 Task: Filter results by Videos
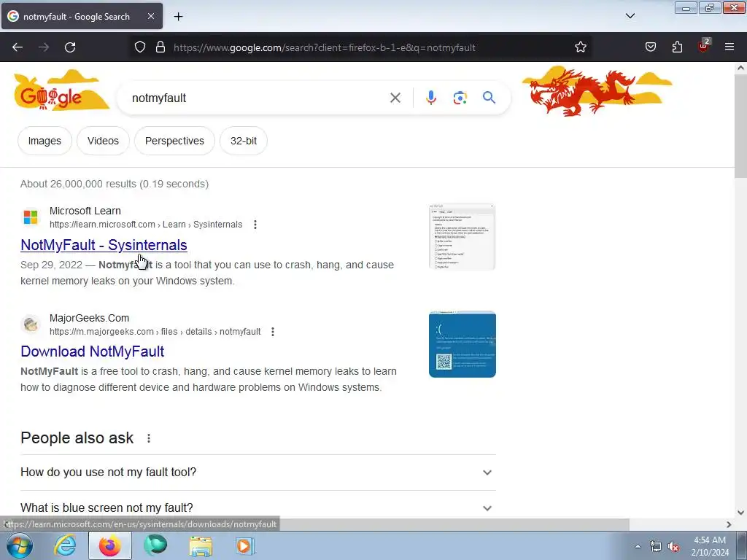coord(103,141)
